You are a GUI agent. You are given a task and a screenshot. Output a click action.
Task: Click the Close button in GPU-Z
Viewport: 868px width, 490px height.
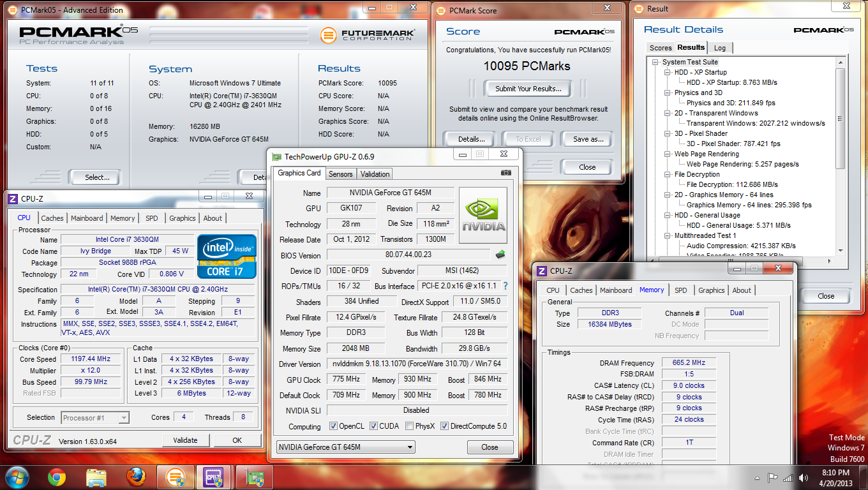[490, 447]
